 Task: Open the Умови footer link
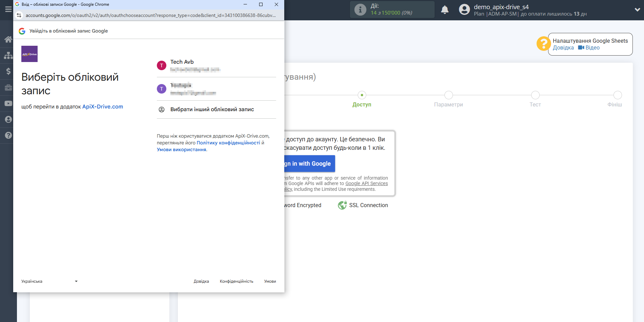coord(270,281)
